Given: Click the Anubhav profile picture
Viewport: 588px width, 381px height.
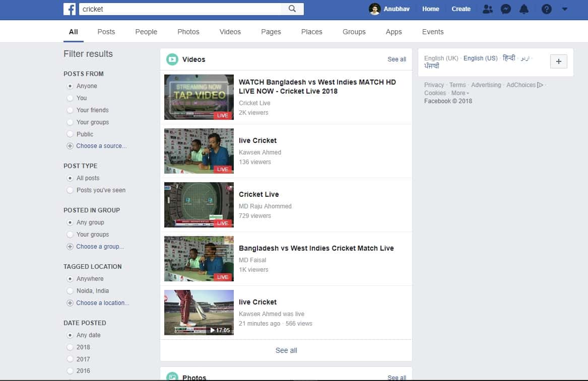Looking at the screenshot, I should tap(374, 9).
